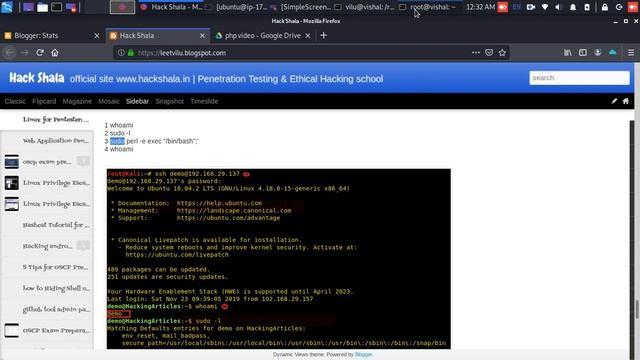Click the pencil edit icon on blog bar
The image size is (640, 360).
click(x=614, y=101)
